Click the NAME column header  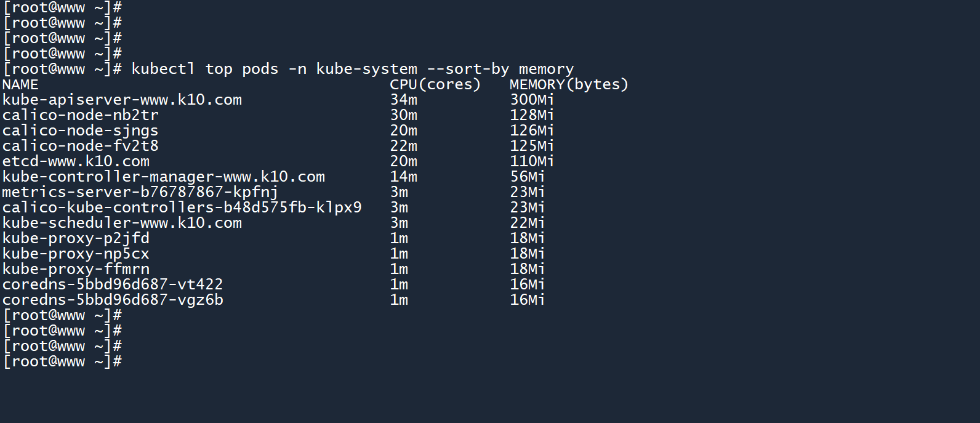click(20, 84)
